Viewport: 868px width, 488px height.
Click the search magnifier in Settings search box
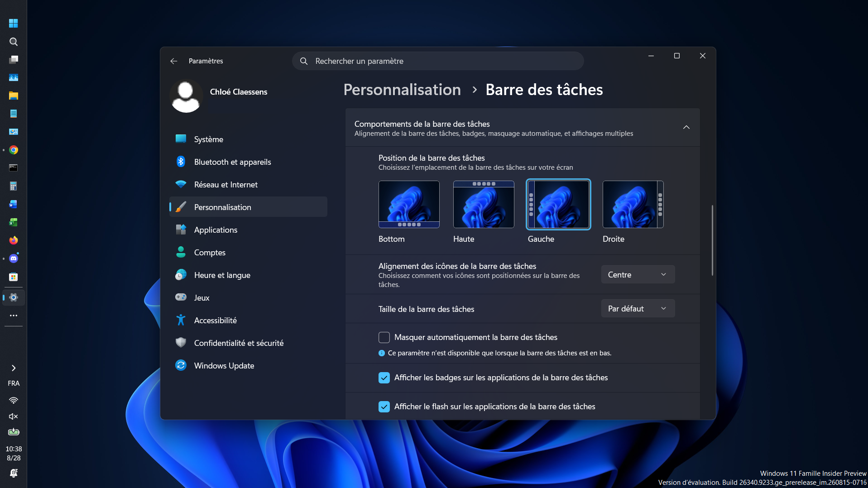tap(304, 61)
